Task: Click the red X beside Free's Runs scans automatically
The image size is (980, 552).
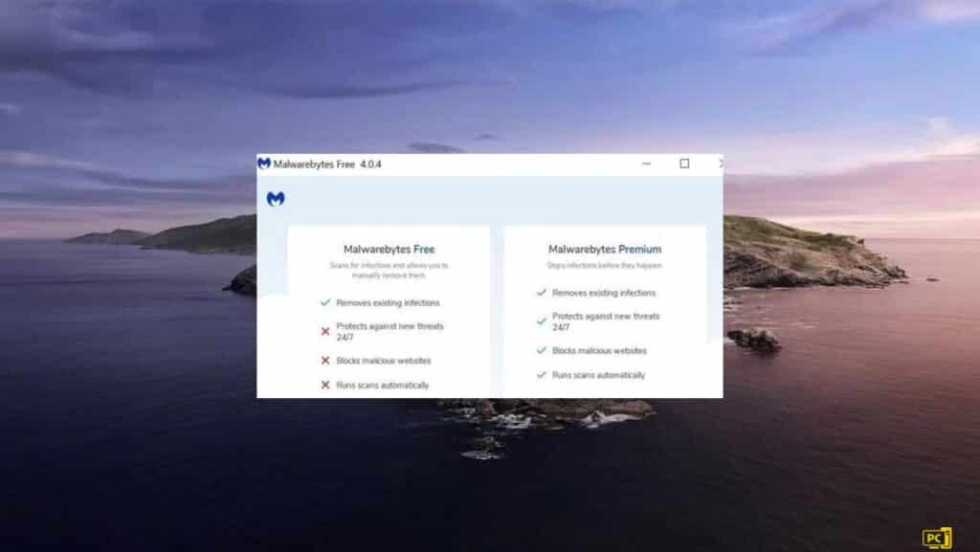Action: coord(325,386)
